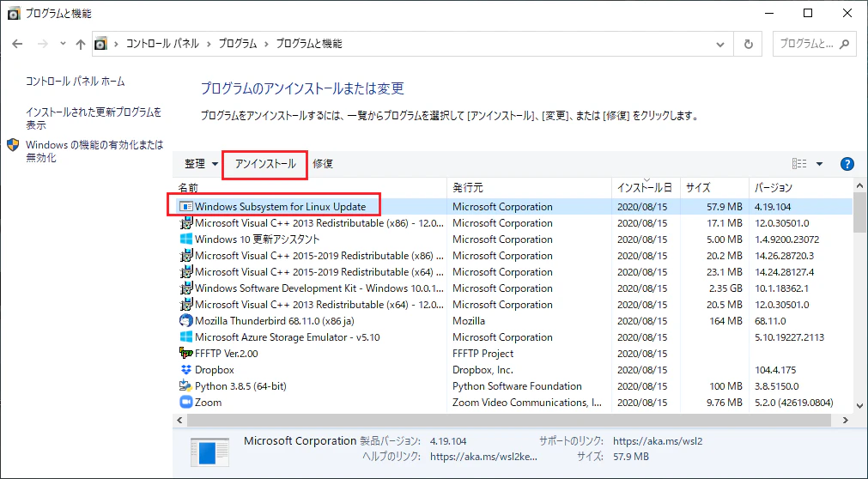The image size is (868, 479).
Task: Click the icon of Visual C++ 2013 (x64)
Action: (186, 305)
